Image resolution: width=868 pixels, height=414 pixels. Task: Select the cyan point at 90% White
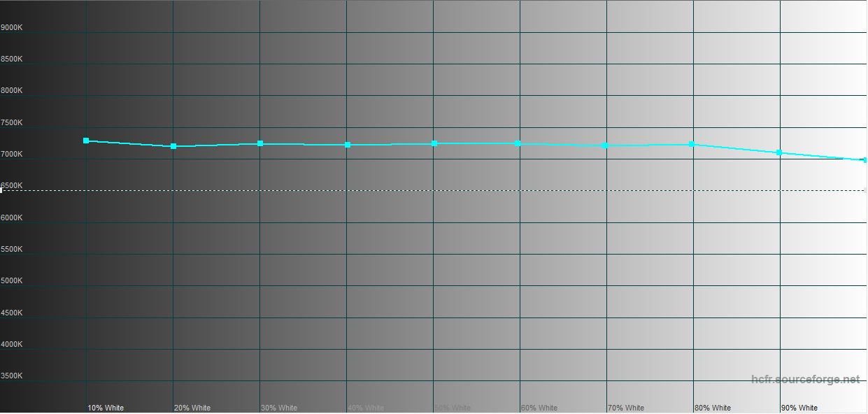[779, 152]
